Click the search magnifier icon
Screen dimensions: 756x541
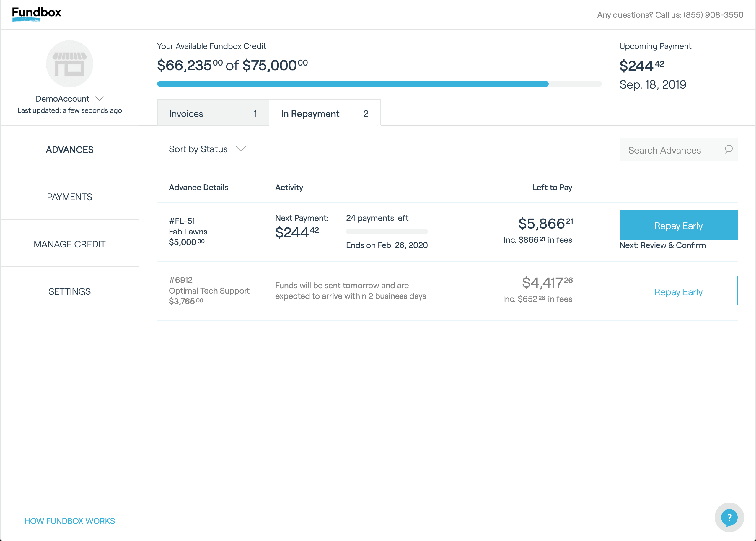pos(728,150)
